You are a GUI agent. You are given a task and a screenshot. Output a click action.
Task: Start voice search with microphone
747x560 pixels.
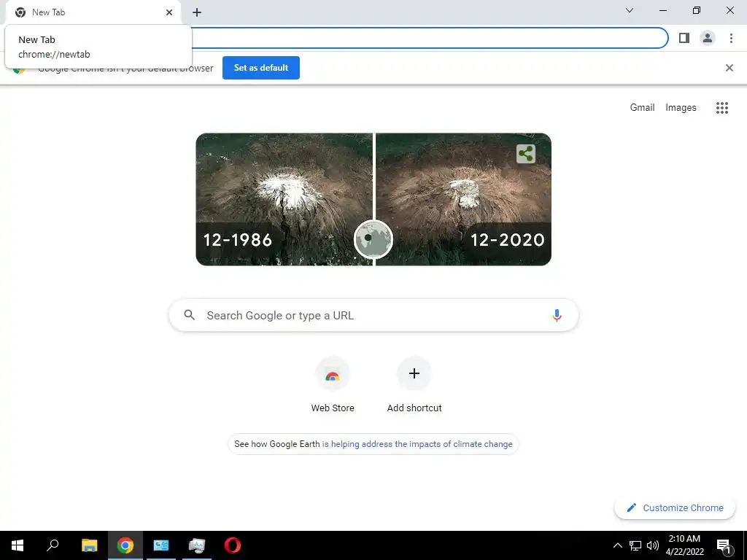[557, 315]
